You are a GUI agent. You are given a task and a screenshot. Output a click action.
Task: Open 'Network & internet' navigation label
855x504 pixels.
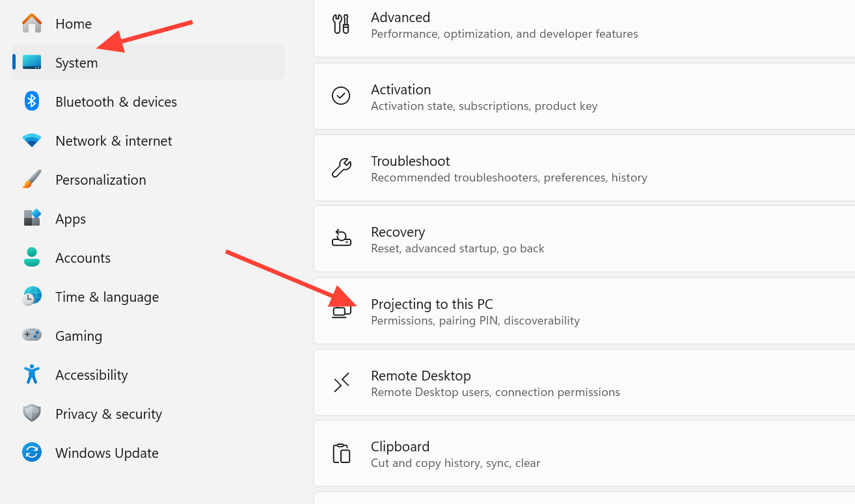tap(114, 141)
